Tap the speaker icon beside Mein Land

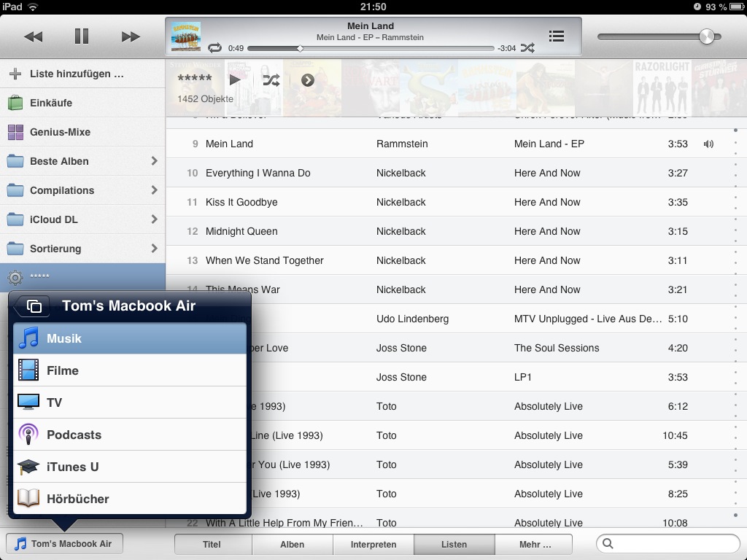[x=708, y=144]
